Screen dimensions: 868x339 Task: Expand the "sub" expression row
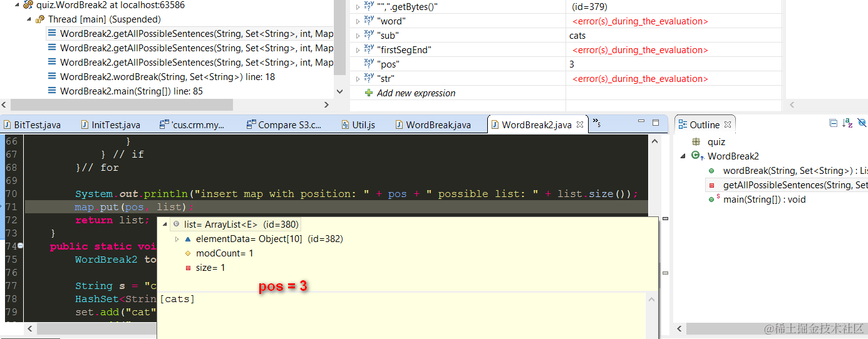click(358, 36)
